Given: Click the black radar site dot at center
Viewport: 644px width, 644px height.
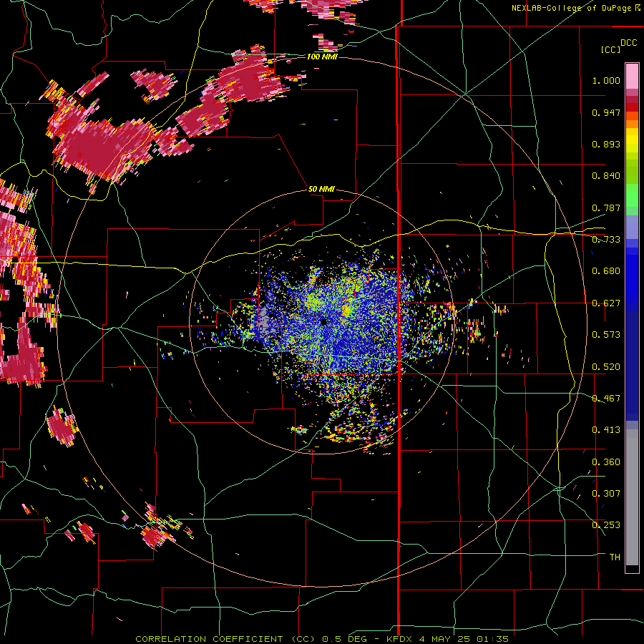Looking at the screenshot, I should point(323,321).
